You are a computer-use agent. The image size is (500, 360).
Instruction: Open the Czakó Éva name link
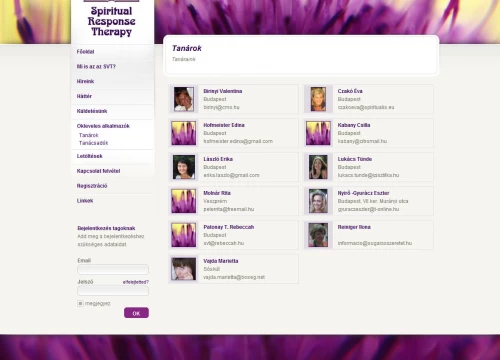coord(350,91)
